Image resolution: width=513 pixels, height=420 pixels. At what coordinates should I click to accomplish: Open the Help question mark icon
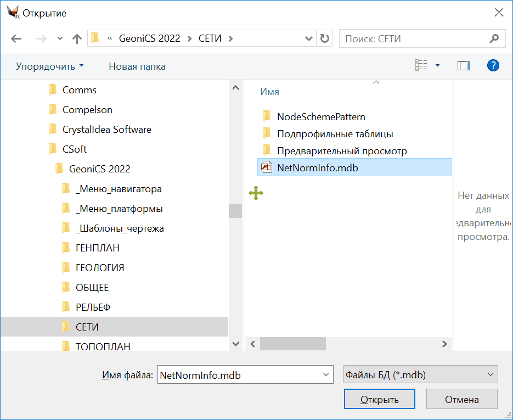(x=493, y=66)
